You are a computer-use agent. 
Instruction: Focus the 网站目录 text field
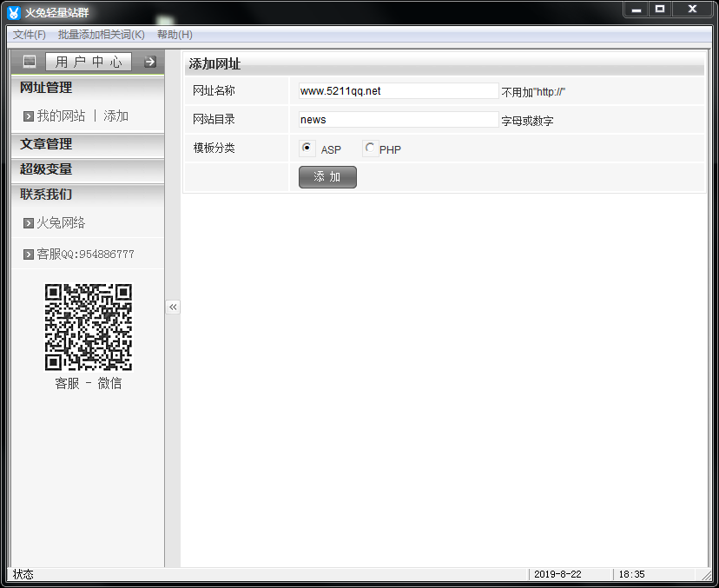click(398, 120)
